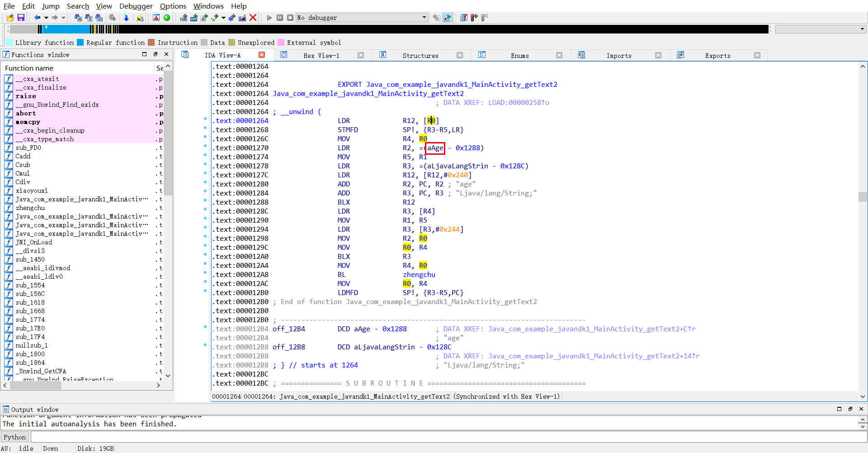Image resolution: width=868 pixels, height=453 pixels.
Task: Click the red X delete icon
Action: (253, 18)
